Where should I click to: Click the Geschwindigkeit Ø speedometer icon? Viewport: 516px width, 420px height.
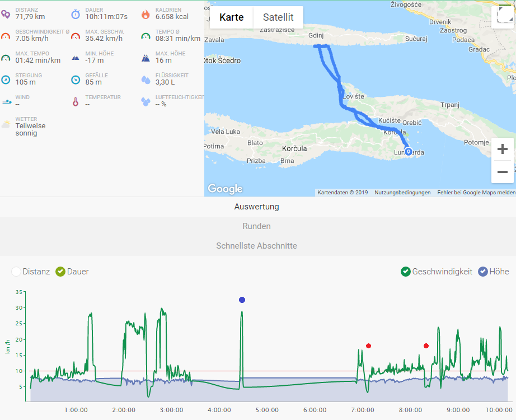click(6, 35)
